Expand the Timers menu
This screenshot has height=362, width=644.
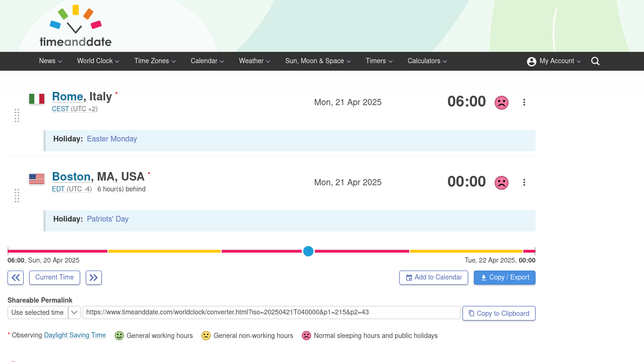379,61
